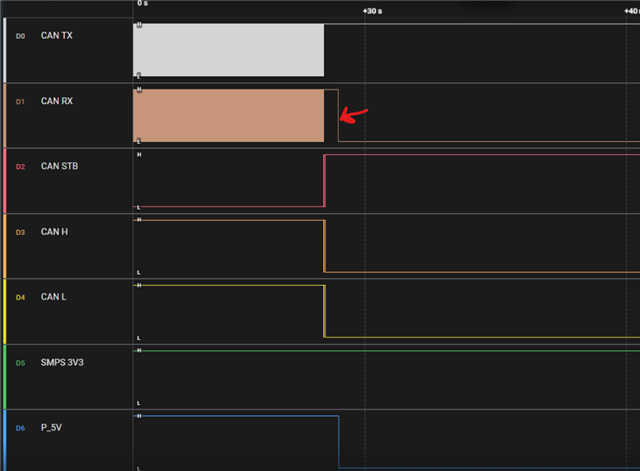The width and height of the screenshot is (640, 471).
Task: Click the D3 channel identifier
Action: pyautogui.click(x=20, y=232)
